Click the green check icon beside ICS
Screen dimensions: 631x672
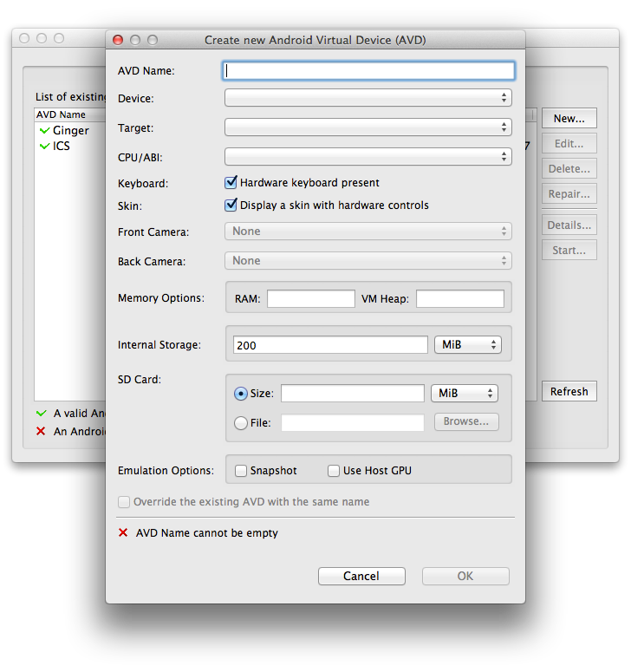pos(44,147)
